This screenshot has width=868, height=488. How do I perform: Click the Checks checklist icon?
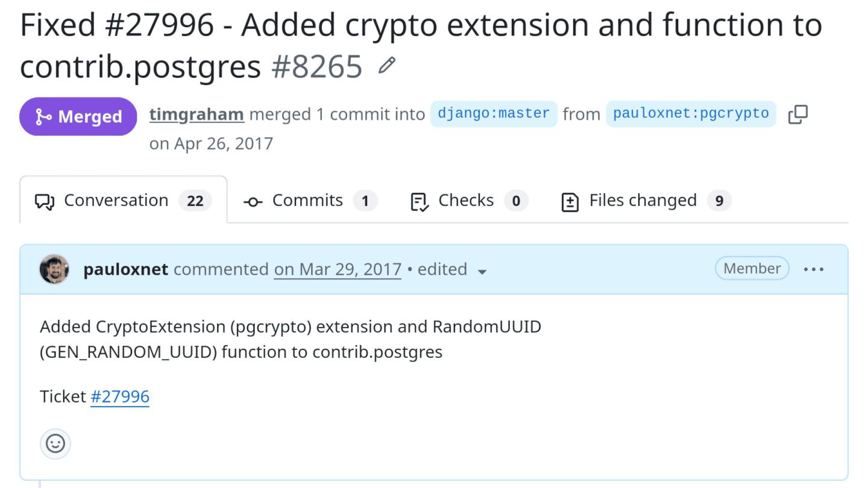point(420,202)
